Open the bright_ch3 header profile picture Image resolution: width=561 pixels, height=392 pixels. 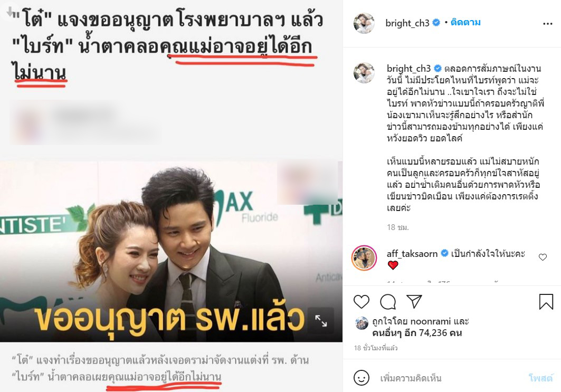point(364,23)
